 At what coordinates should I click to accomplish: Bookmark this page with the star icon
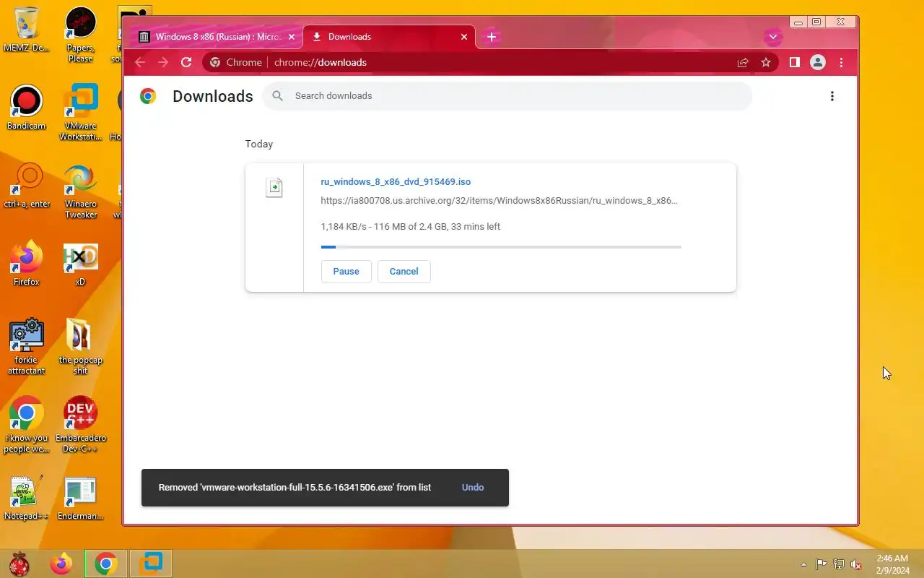point(766,62)
